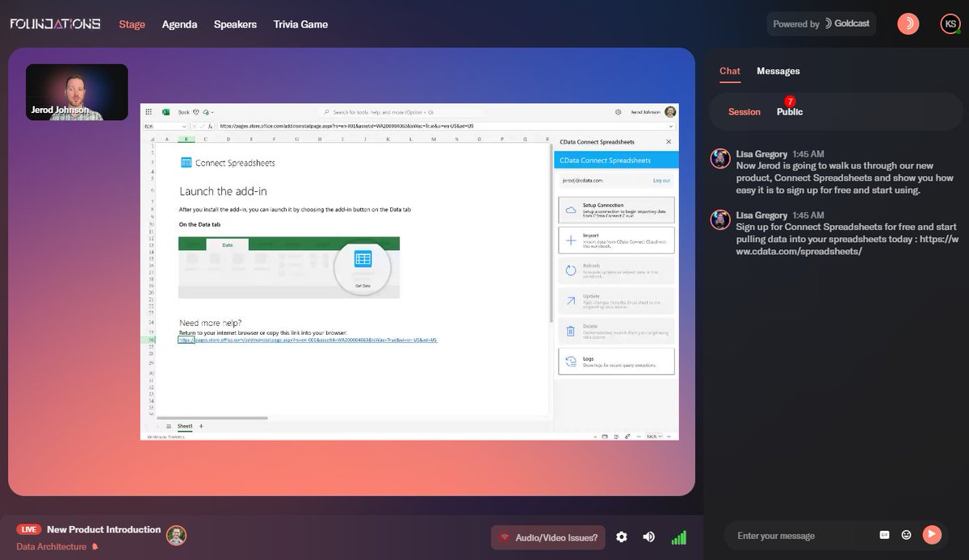This screenshot has height=560, width=969.
Task: Mute the stream volume speaker icon
Action: (x=648, y=537)
